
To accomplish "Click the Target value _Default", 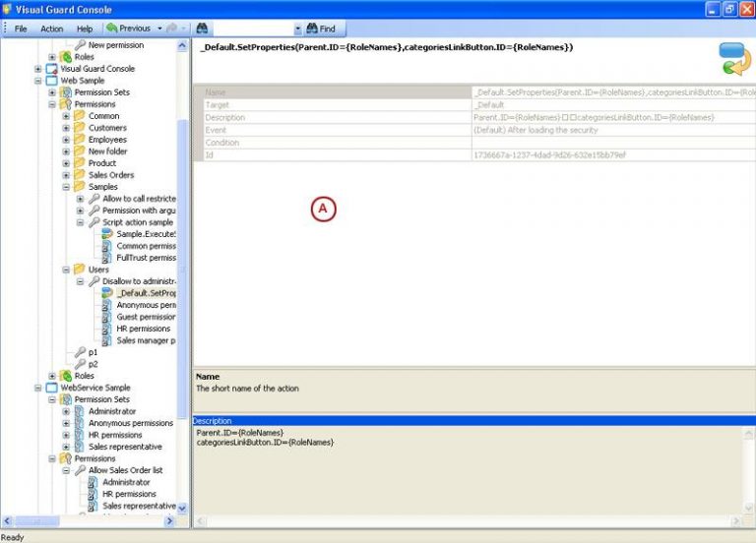I will (x=489, y=104).
